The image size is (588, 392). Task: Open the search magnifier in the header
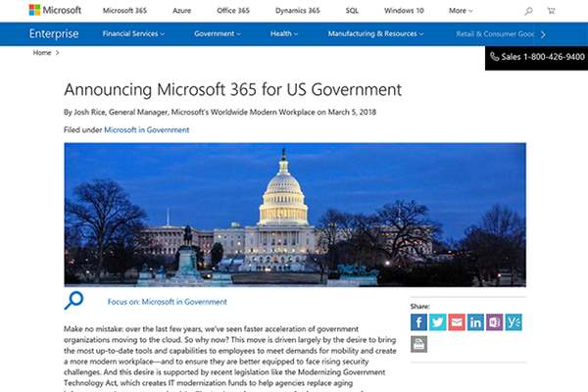coord(528,11)
